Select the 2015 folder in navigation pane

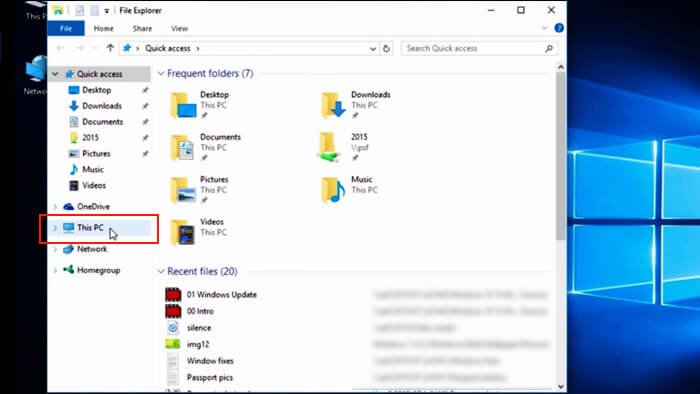pyautogui.click(x=90, y=137)
